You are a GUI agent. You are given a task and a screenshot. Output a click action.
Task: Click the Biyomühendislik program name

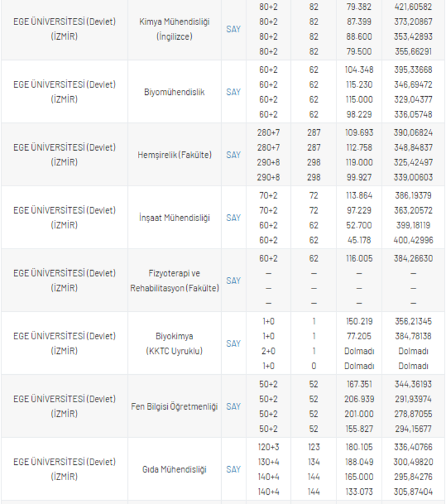click(175, 92)
